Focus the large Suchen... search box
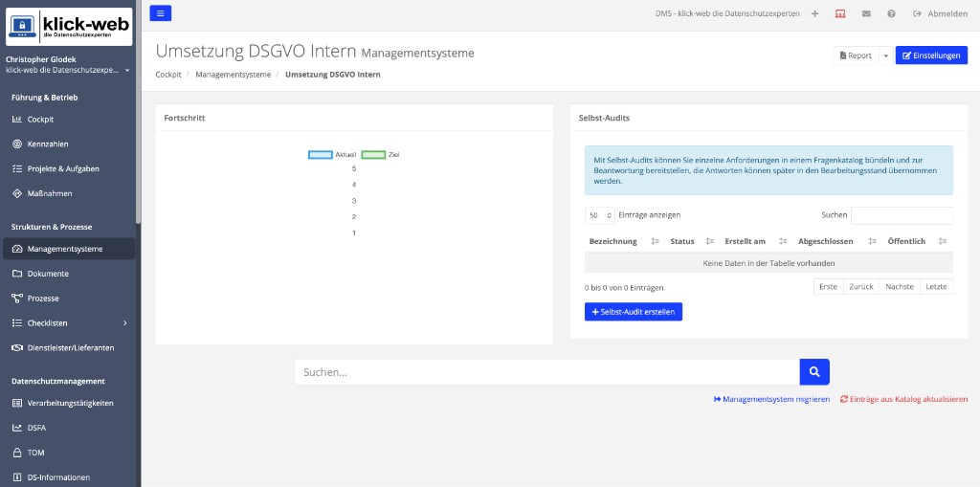980x487 pixels. (546, 372)
